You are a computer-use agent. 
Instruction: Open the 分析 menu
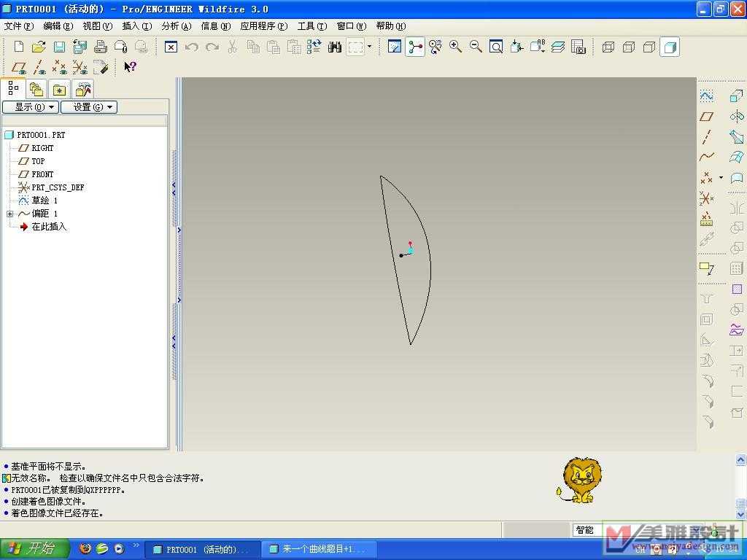176,26
